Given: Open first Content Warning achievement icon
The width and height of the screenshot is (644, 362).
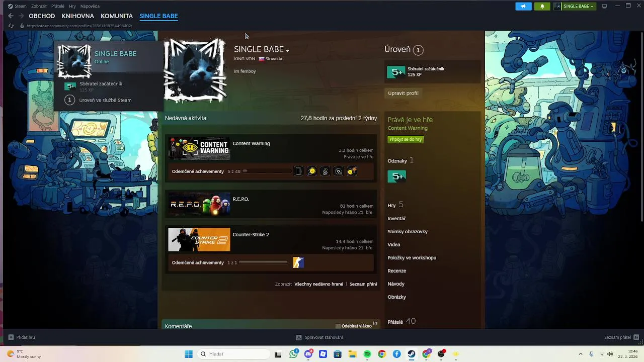Looking at the screenshot, I should [298, 171].
